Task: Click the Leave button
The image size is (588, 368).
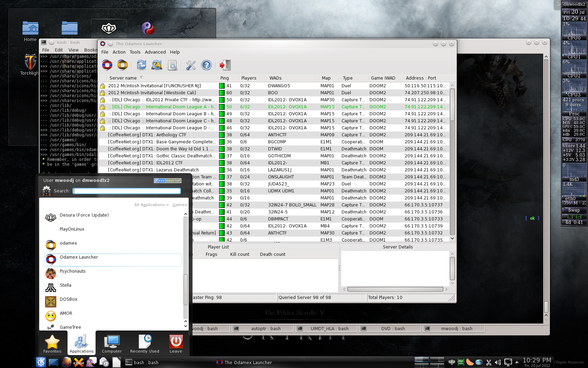Action: (x=176, y=344)
